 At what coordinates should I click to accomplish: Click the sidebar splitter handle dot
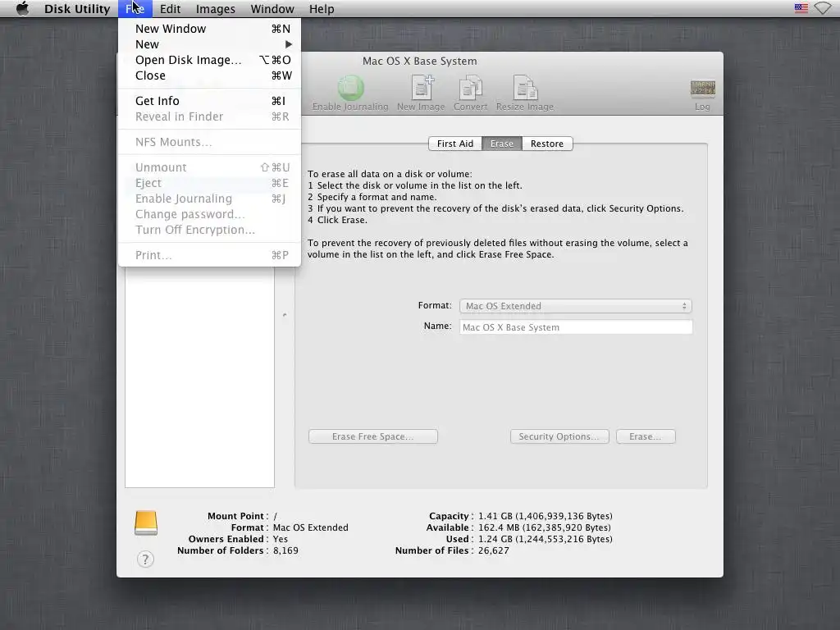pyautogui.click(x=285, y=315)
